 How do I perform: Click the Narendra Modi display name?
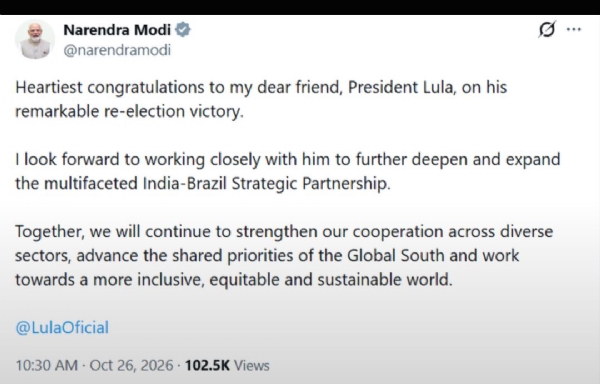click(117, 30)
